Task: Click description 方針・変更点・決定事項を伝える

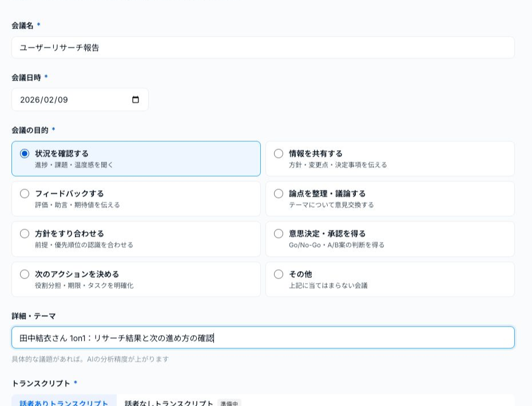Action: (x=338, y=165)
